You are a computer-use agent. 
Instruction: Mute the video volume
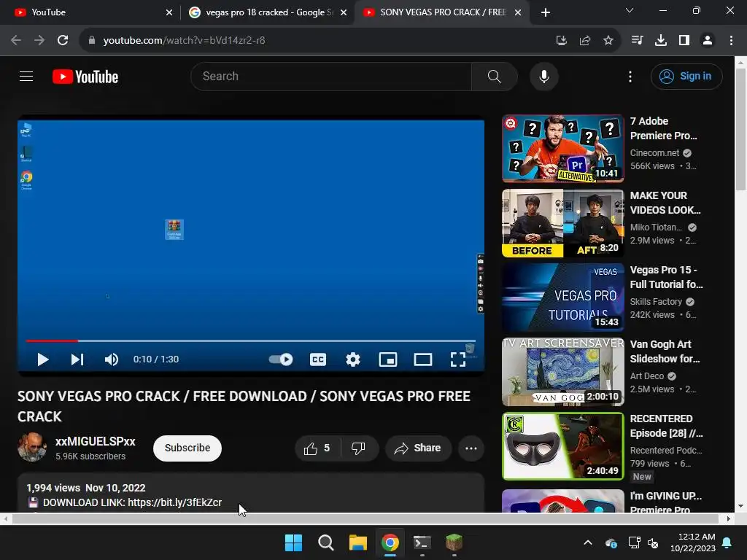tap(112, 359)
